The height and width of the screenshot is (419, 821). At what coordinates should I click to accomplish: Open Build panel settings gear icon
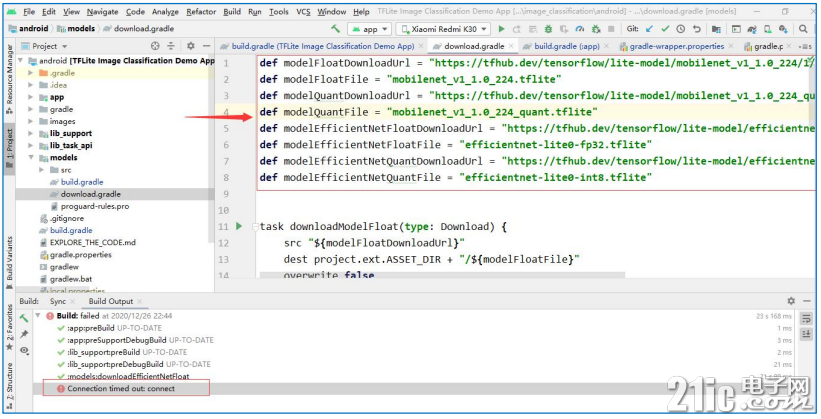tap(791, 301)
